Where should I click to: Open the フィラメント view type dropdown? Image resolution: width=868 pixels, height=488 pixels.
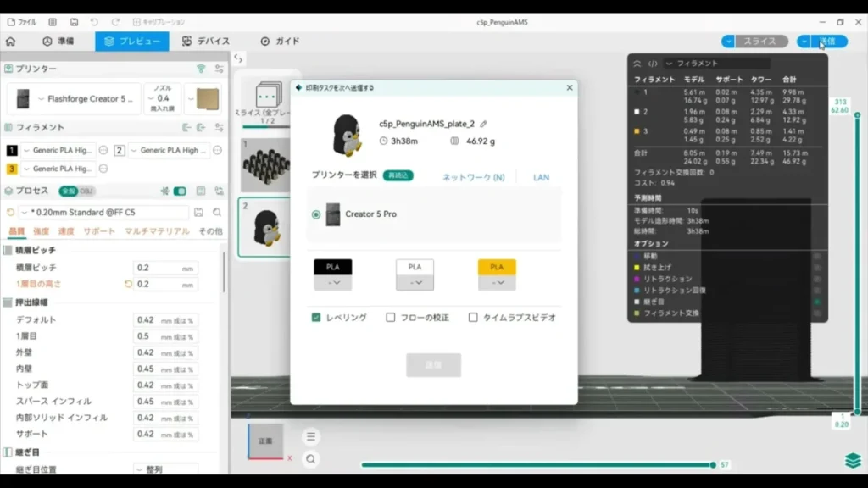pyautogui.click(x=717, y=64)
